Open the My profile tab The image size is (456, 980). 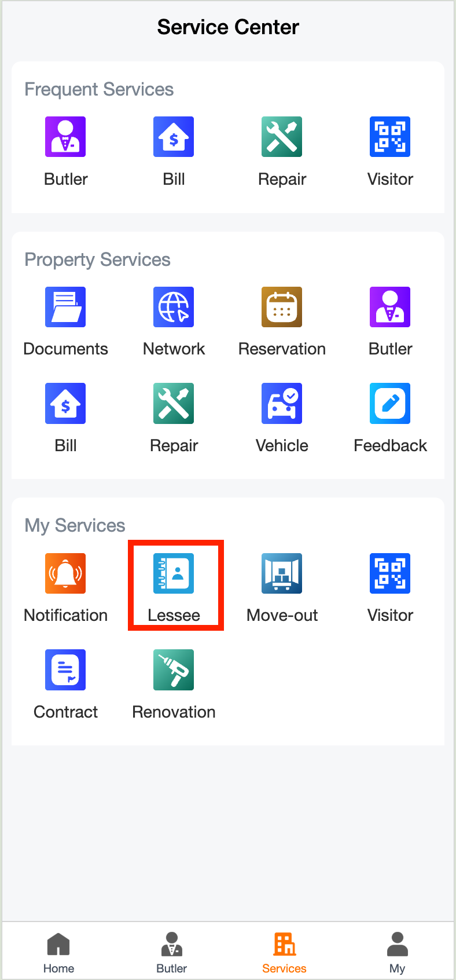pos(397,952)
